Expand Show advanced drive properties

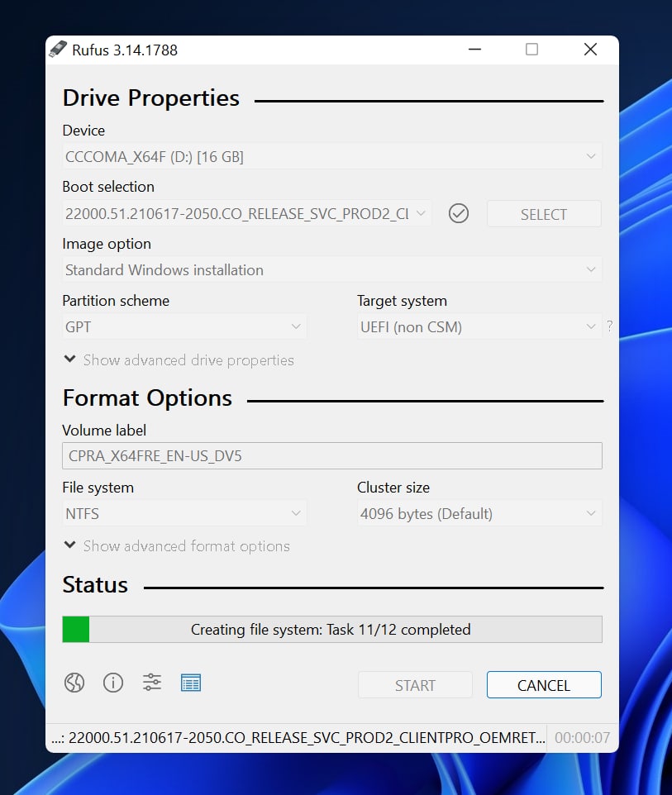click(179, 360)
